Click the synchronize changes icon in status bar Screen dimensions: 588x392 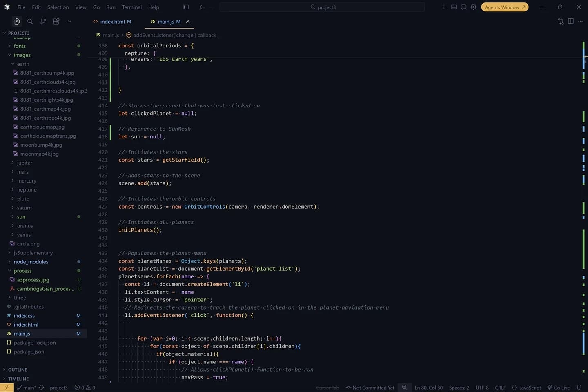click(x=41, y=388)
